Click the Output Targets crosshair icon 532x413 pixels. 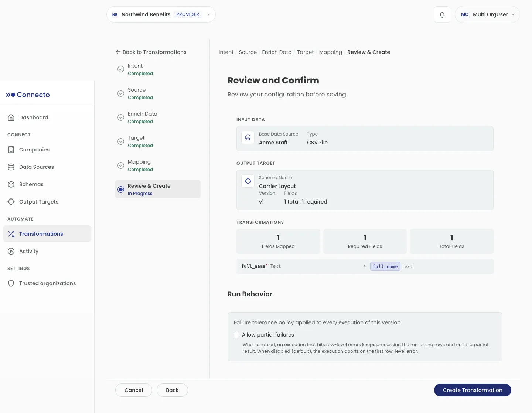pyautogui.click(x=11, y=202)
